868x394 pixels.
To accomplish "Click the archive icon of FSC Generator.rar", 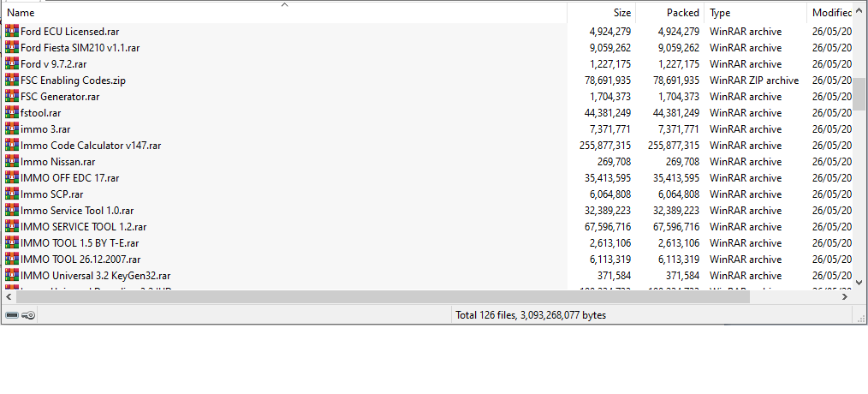I will click(12, 97).
